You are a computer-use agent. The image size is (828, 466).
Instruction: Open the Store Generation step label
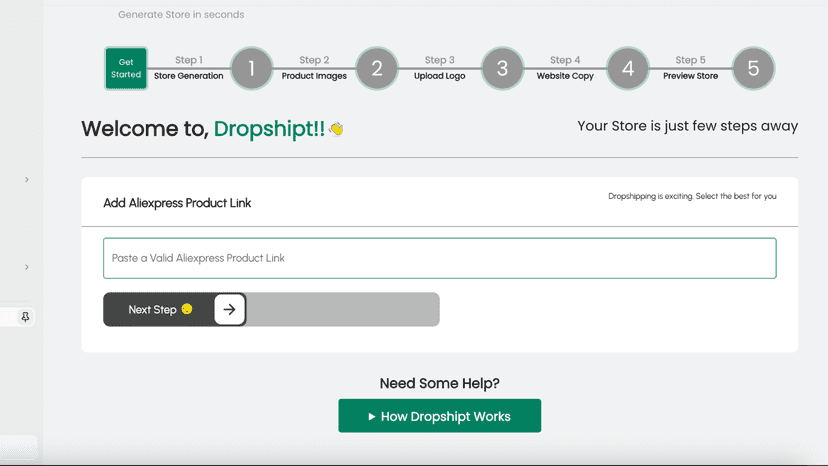(x=189, y=76)
